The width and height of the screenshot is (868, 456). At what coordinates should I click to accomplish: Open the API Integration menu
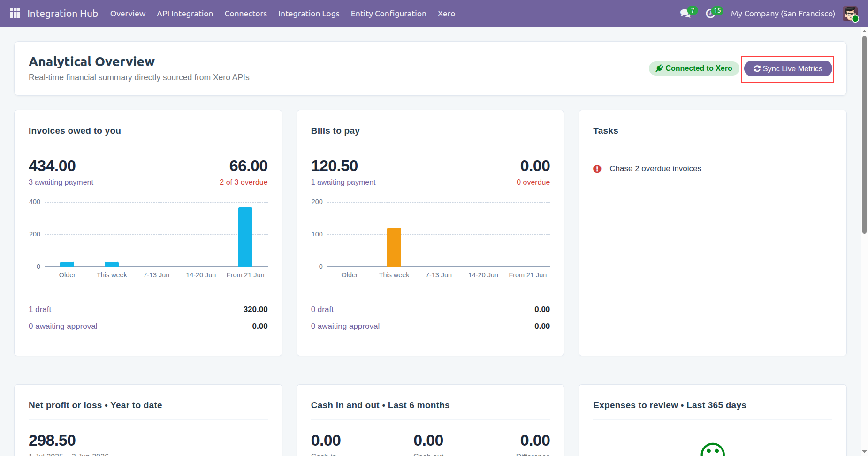[185, 14]
